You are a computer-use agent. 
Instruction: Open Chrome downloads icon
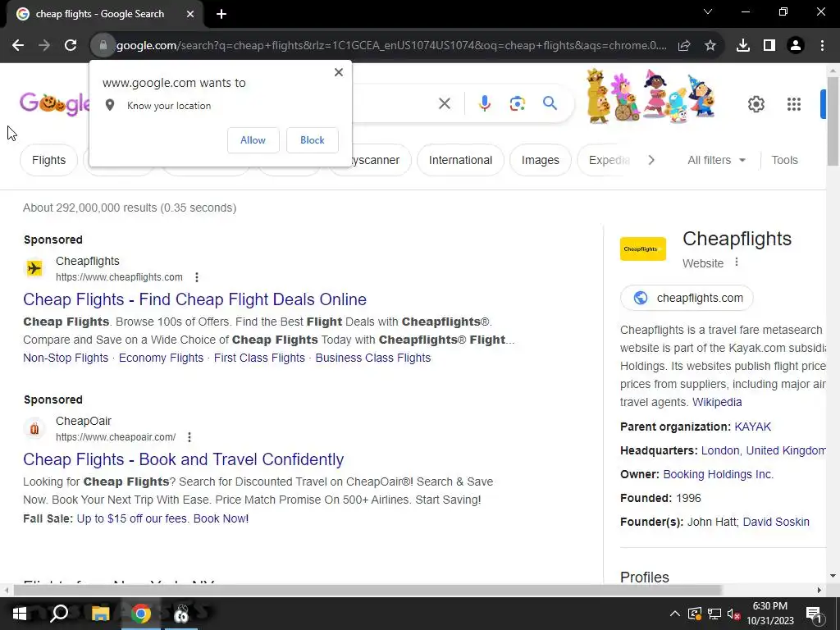[x=742, y=46]
